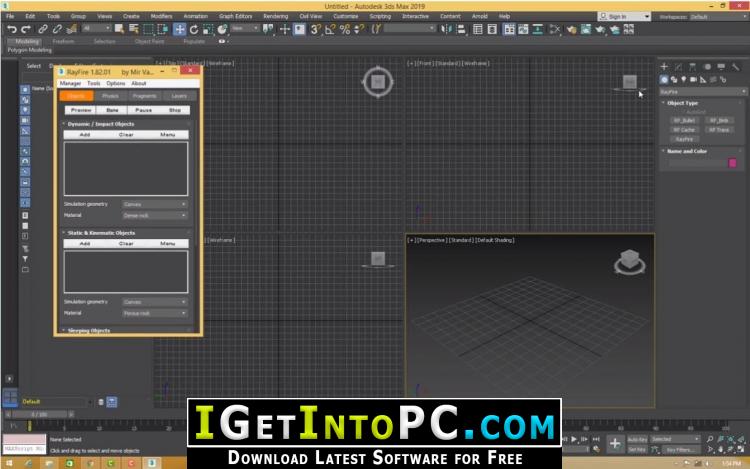
Task: Open the Curve Editor from toolbar
Action: [523, 29]
